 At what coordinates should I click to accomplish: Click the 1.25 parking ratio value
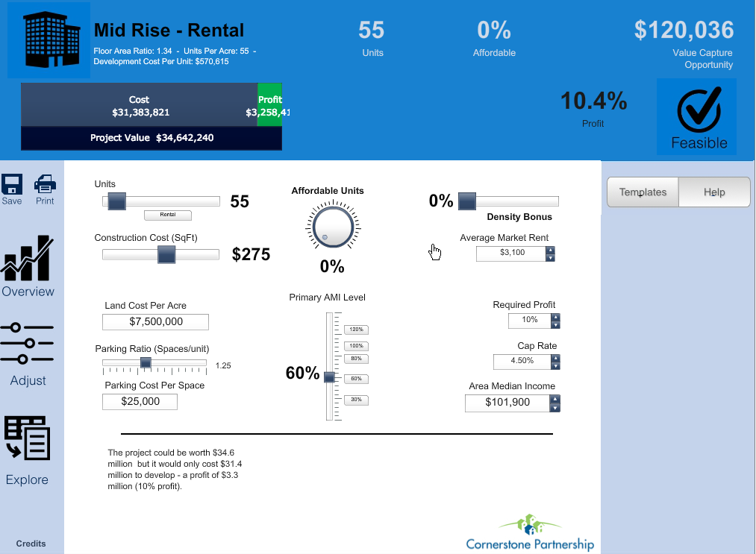click(223, 365)
